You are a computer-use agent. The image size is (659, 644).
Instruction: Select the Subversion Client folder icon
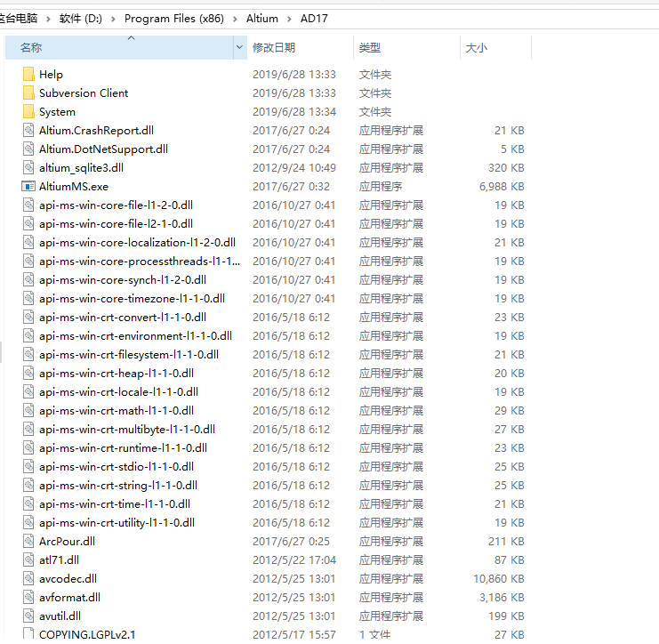click(28, 93)
